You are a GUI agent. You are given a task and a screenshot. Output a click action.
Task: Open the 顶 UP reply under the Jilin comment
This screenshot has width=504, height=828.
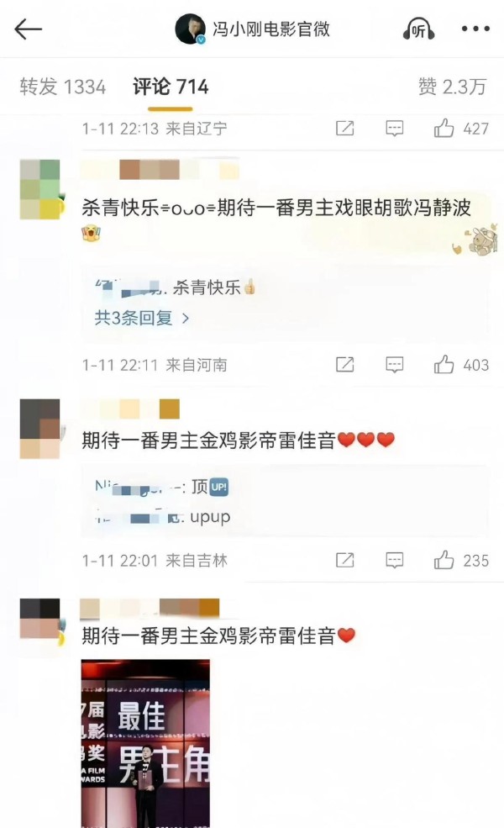(x=161, y=487)
